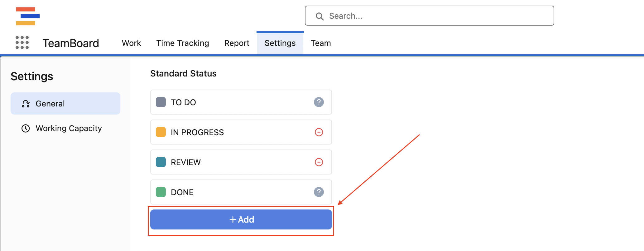Open the Report tab
This screenshot has height=251, width=644.
(x=237, y=43)
